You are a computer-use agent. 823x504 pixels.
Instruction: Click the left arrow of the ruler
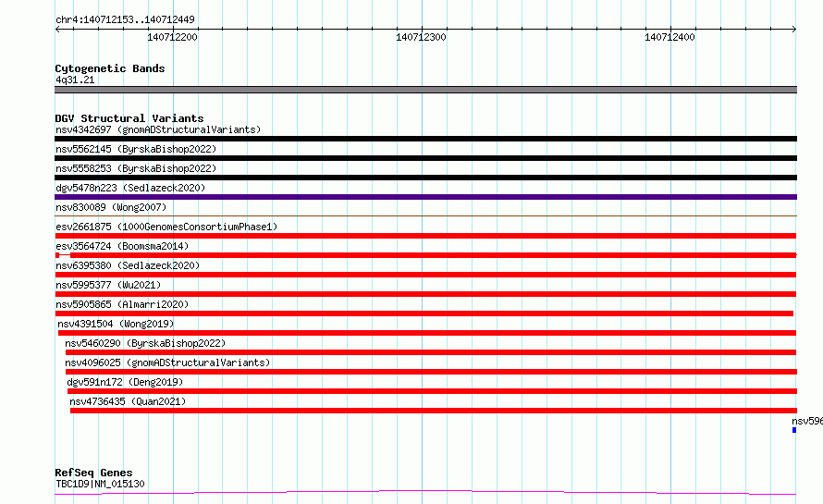pos(57,30)
